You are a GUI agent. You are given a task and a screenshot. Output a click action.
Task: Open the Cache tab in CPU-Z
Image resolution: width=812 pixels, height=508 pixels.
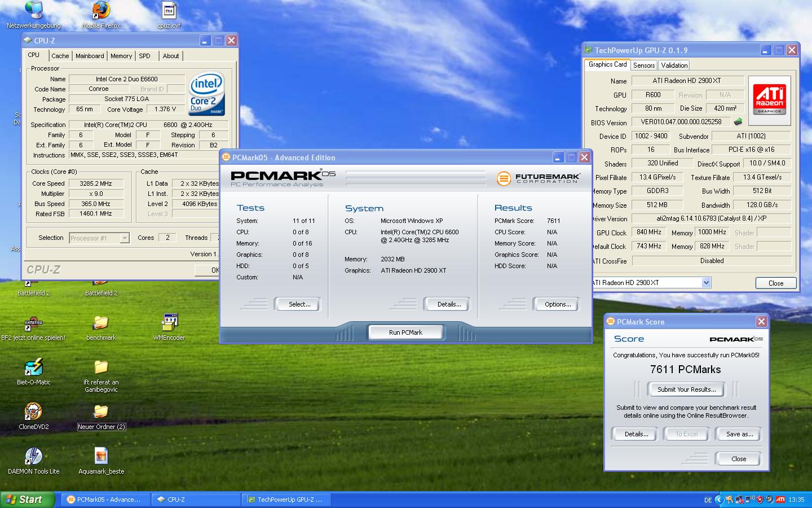pos(60,56)
